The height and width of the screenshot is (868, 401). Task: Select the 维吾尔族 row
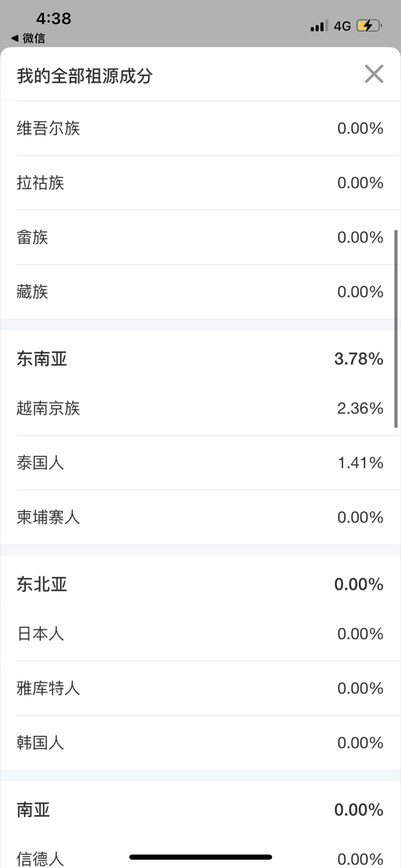200,128
